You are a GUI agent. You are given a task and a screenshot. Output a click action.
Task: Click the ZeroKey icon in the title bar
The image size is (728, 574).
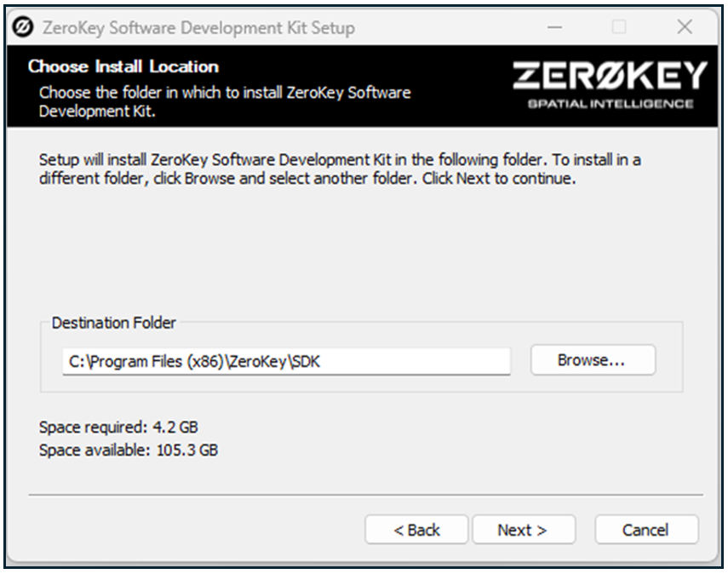[24, 28]
